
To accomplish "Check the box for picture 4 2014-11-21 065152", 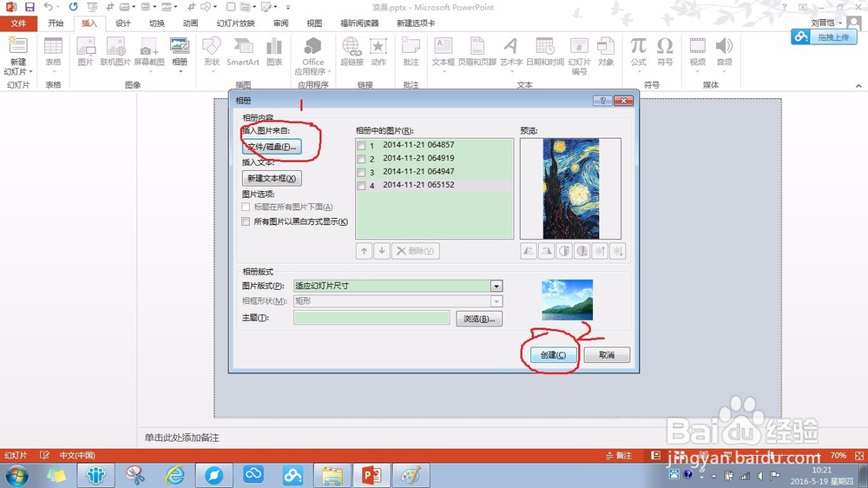I will tap(361, 186).
